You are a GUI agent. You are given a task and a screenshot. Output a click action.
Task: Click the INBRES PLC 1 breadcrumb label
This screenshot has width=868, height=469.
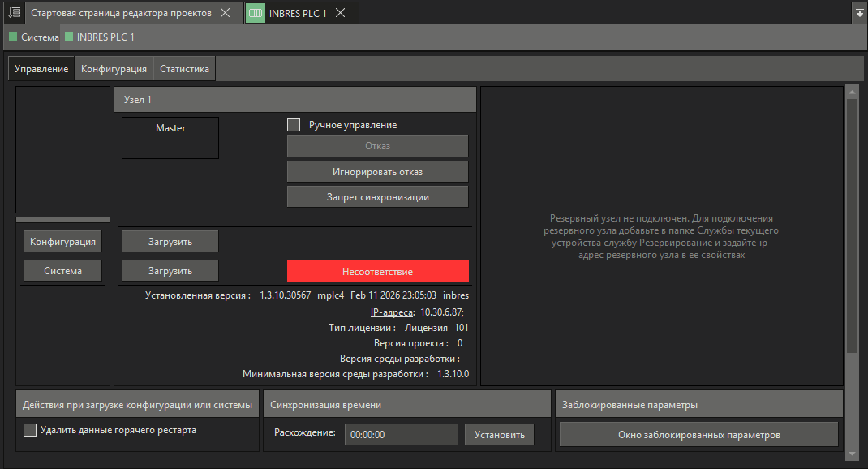[x=105, y=37]
